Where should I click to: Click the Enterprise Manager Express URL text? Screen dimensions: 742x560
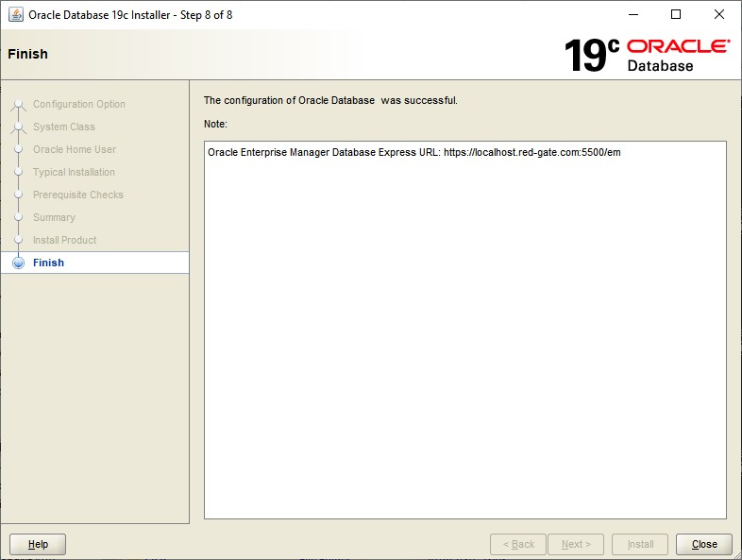(414, 152)
